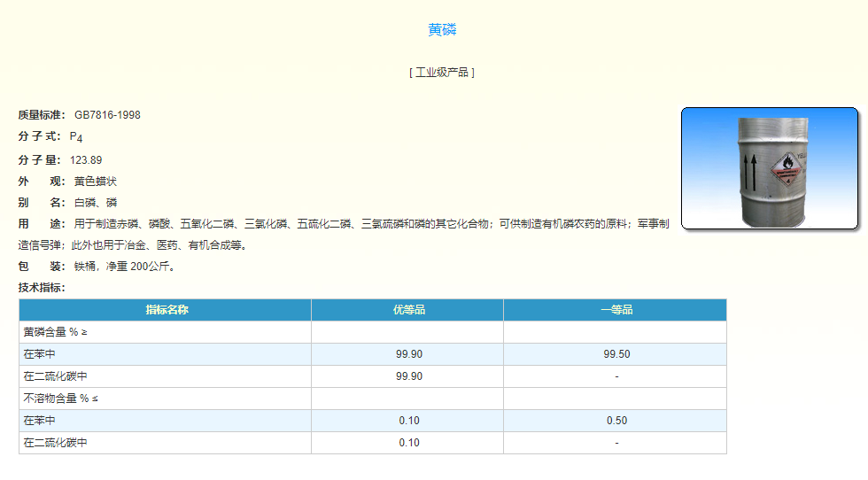868x480 pixels.
Task: Click the alias text 白磷、磷
Action: click(x=96, y=203)
